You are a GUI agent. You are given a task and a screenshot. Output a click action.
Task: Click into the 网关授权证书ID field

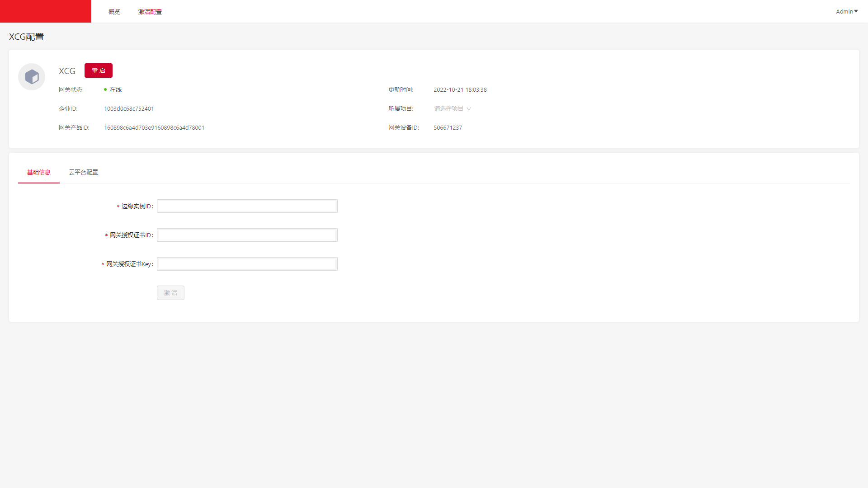pos(247,235)
